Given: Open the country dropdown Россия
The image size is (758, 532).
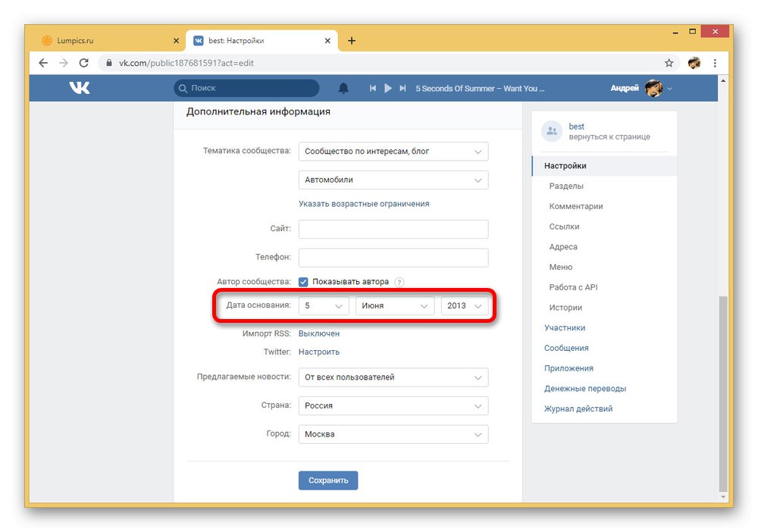Looking at the screenshot, I should coord(393,406).
